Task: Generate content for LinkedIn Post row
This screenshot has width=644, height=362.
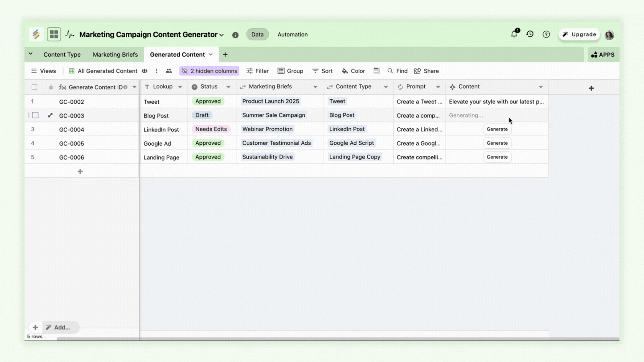Action: (497, 129)
